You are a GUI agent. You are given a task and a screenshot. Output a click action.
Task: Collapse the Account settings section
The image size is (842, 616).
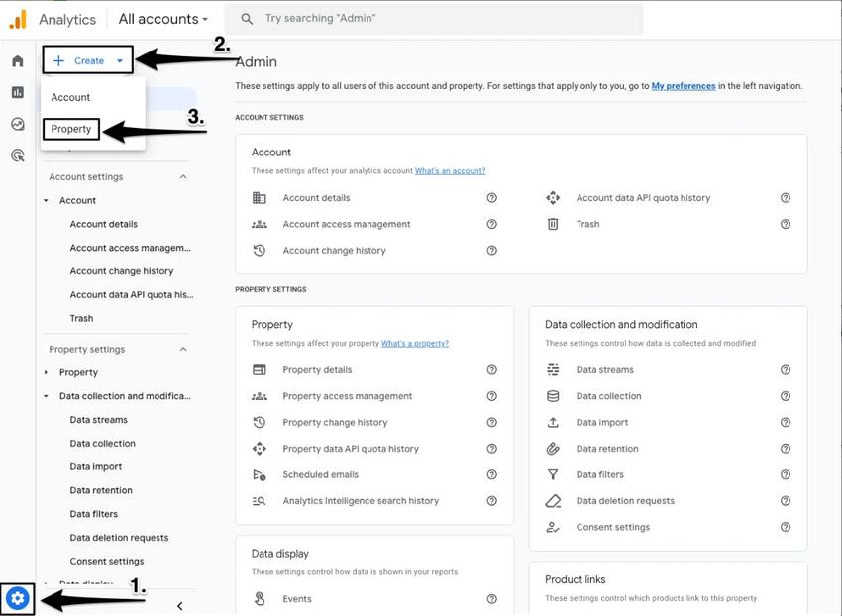183,177
